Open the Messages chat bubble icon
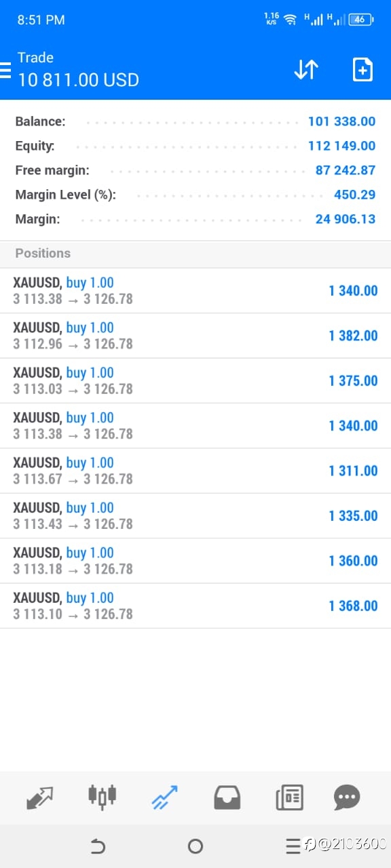This screenshot has width=391, height=868. pyautogui.click(x=347, y=797)
